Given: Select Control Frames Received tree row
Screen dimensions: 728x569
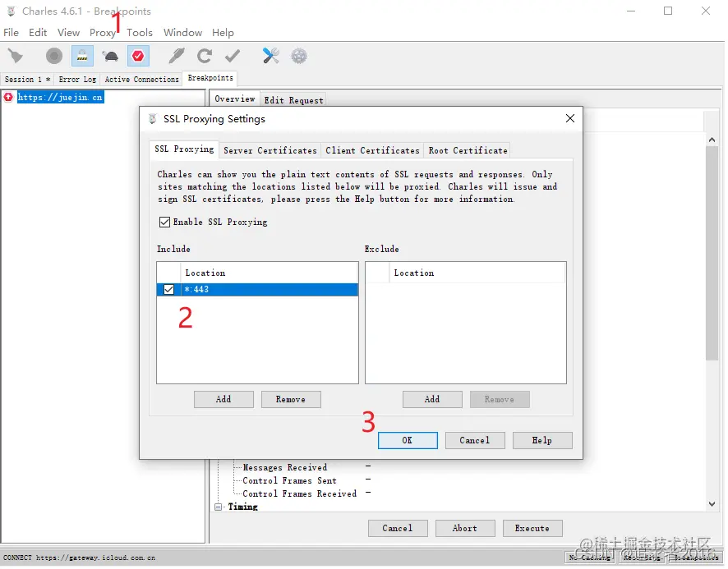Looking at the screenshot, I should click(299, 493).
